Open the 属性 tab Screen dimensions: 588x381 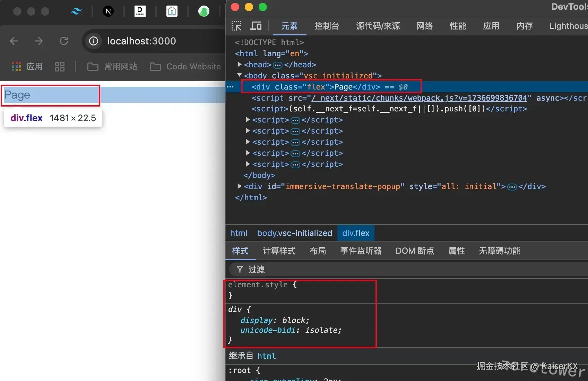(x=457, y=251)
